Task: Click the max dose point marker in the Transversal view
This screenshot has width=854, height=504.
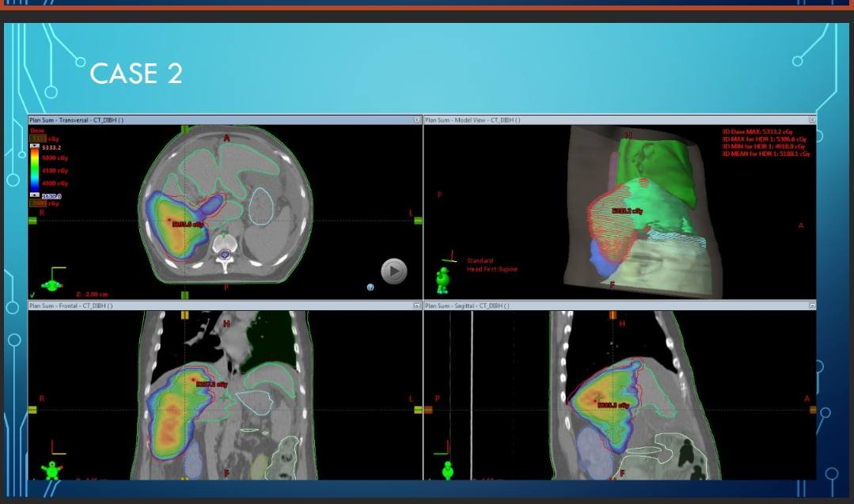Action: tap(169, 221)
